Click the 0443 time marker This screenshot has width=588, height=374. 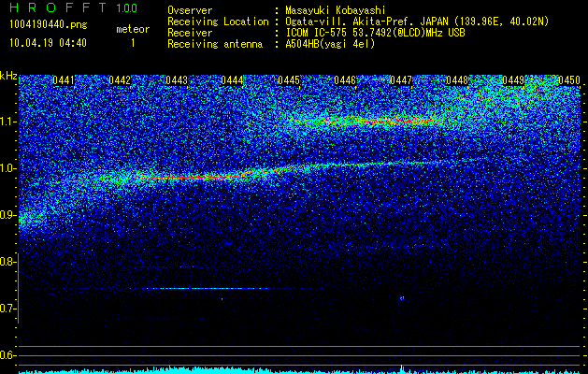click(177, 80)
